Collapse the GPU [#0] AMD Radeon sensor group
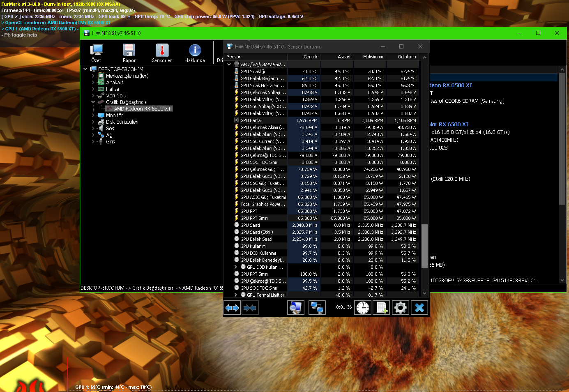This screenshot has height=392, width=569. pos(229,65)
